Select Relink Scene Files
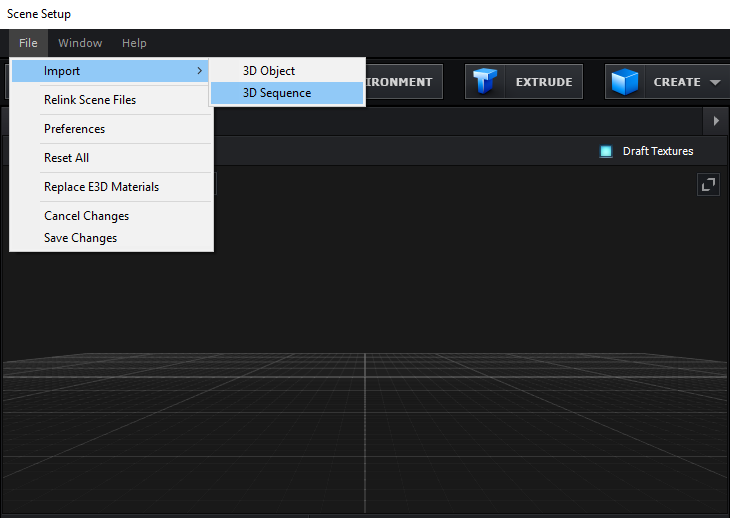730x518 pixels. (90, 100)
